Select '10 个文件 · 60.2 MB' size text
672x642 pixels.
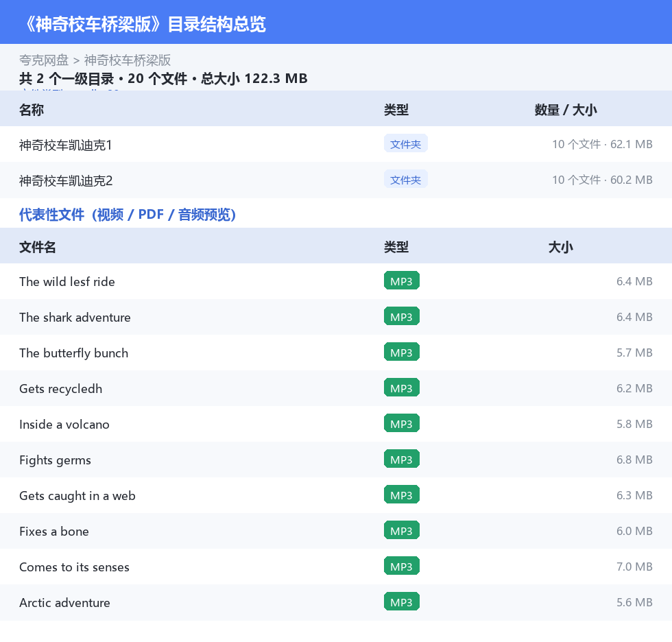pos(602,180)
